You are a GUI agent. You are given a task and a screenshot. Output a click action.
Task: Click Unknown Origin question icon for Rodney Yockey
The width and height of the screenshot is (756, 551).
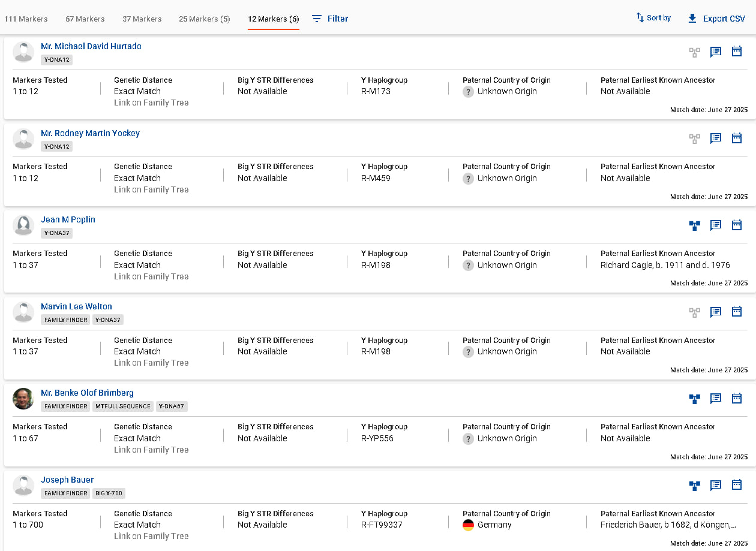[468, 179]
